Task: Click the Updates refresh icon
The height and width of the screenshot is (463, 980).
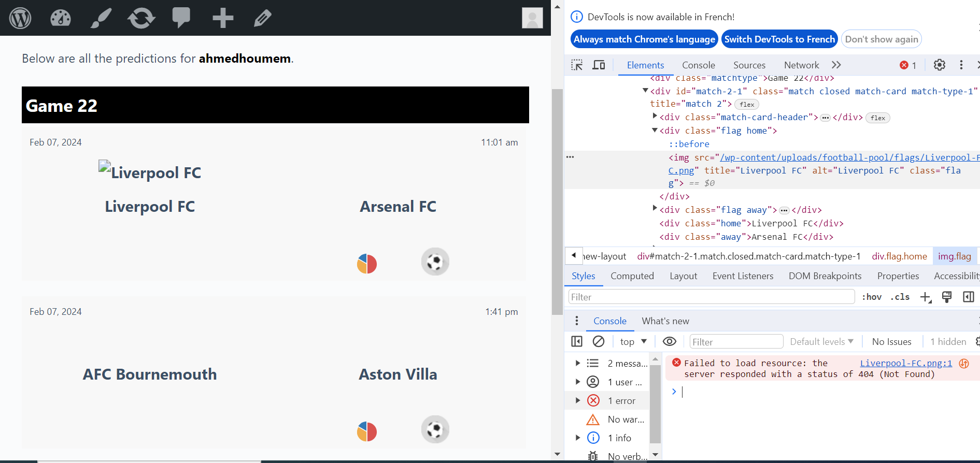Action: pos(141,18)
